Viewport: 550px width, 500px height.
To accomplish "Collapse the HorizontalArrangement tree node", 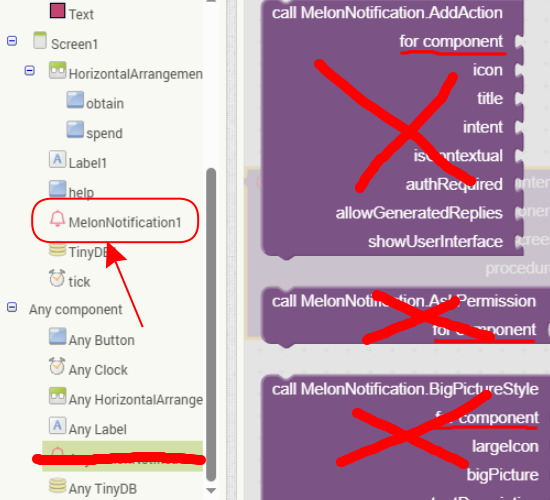I will (29, 71).
